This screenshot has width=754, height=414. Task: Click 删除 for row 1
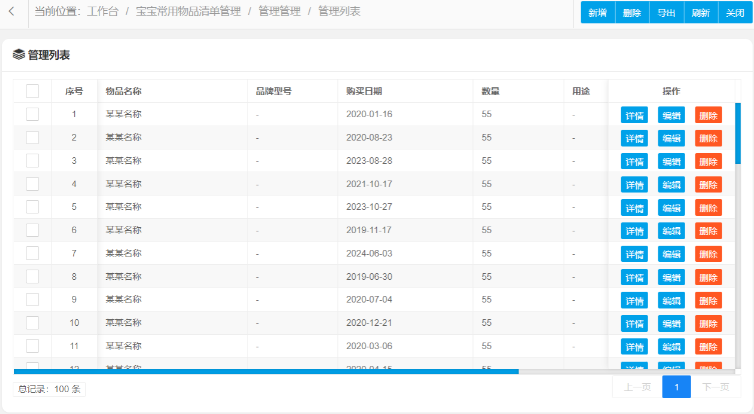pyautogui.click(x=708, y=115)
